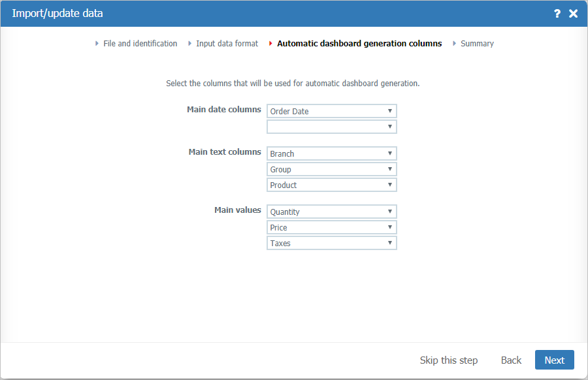Click the arrow icon before Input data format
The image size is (588, 380).
point(189,43)
